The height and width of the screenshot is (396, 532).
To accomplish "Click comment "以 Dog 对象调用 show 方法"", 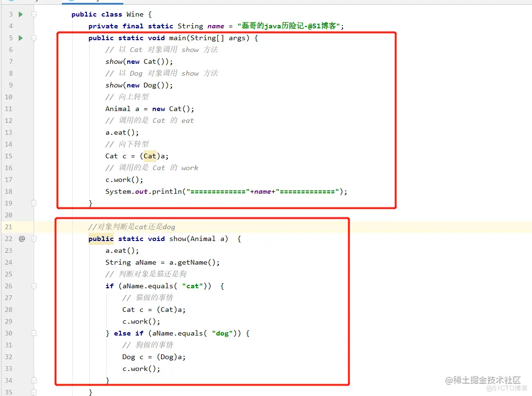I will click(162, 73).
